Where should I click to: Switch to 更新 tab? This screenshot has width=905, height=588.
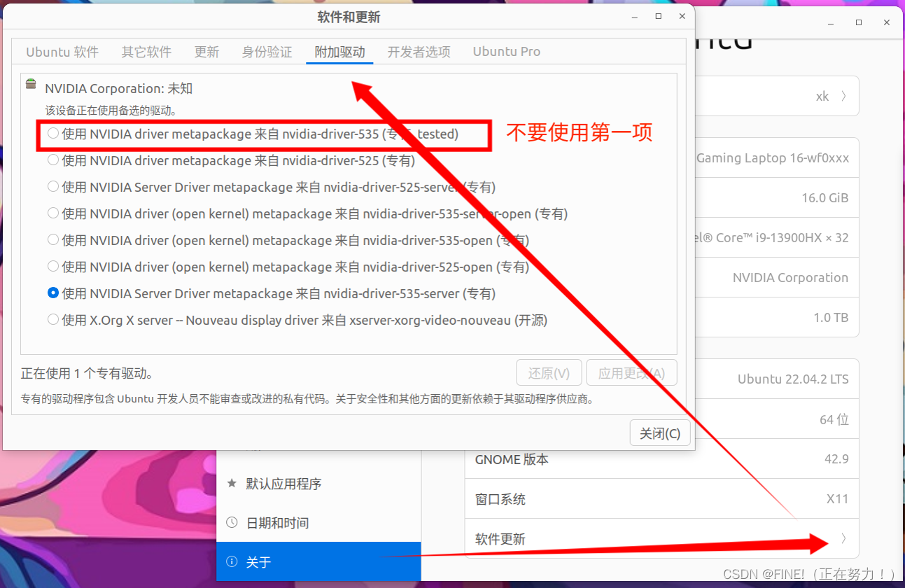pos(206,52)
